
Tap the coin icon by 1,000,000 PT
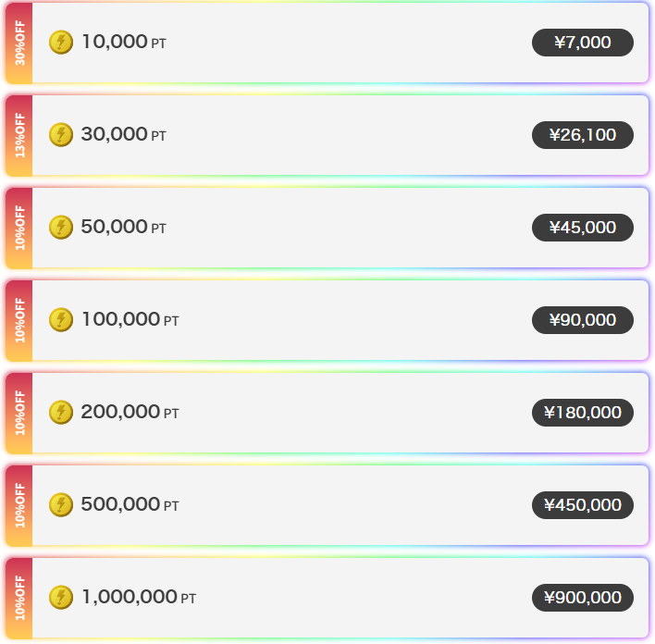click(x=61, y=597)
